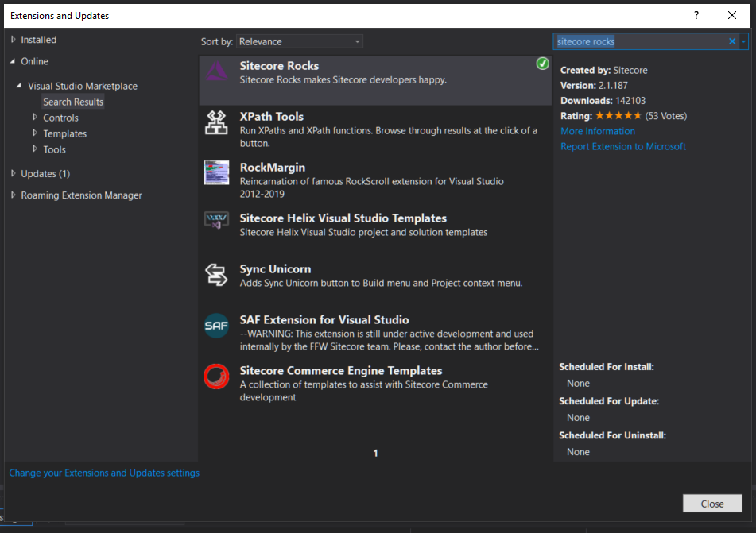
Task: Expand the Tools node arrow
Action: (x=35, y=149)
